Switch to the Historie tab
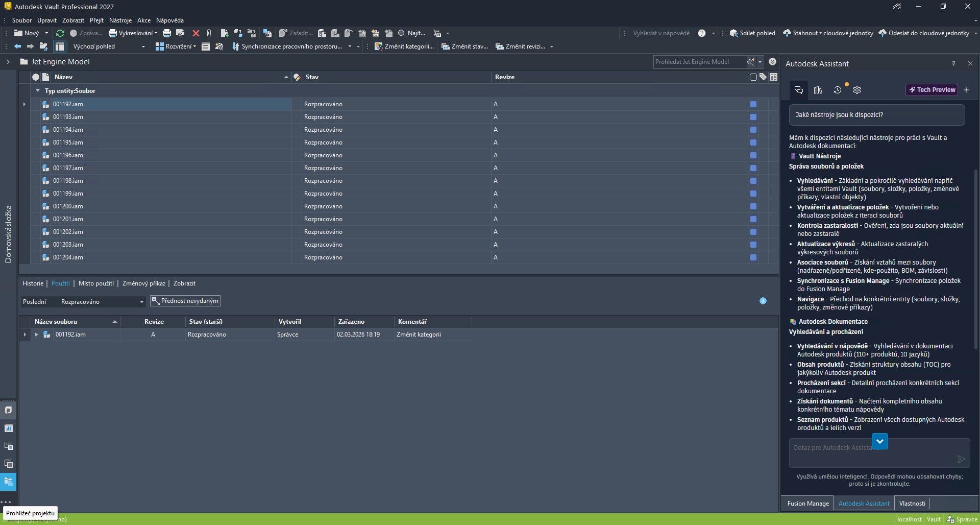The image size is (980, 525). (33, 283)
